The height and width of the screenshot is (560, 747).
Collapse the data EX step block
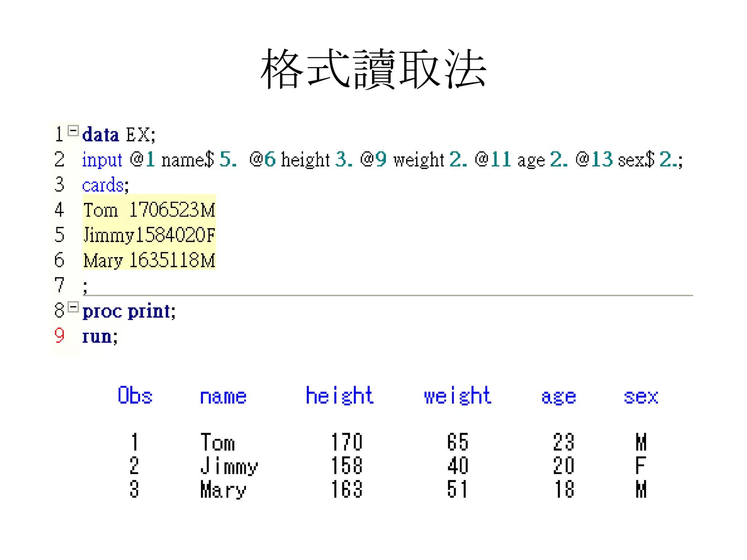(73, 131)
